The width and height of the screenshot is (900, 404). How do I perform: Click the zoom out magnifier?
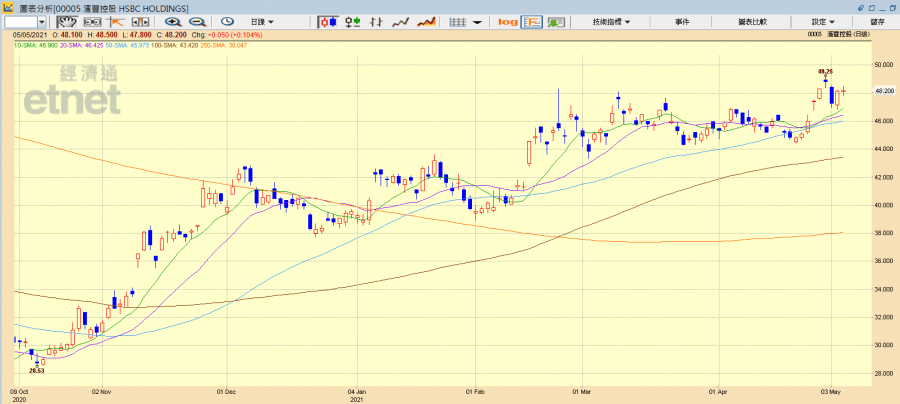point(197,21)
